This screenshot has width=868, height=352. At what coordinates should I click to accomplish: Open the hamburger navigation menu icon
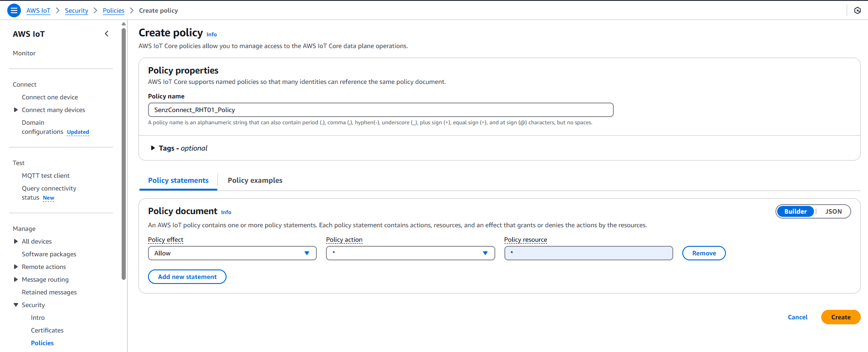point(14,10)
